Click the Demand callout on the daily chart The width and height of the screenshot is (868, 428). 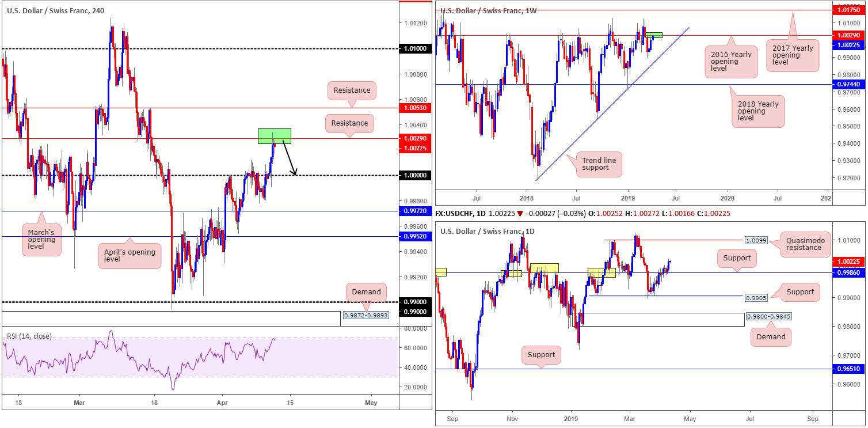tap(771, 336)
